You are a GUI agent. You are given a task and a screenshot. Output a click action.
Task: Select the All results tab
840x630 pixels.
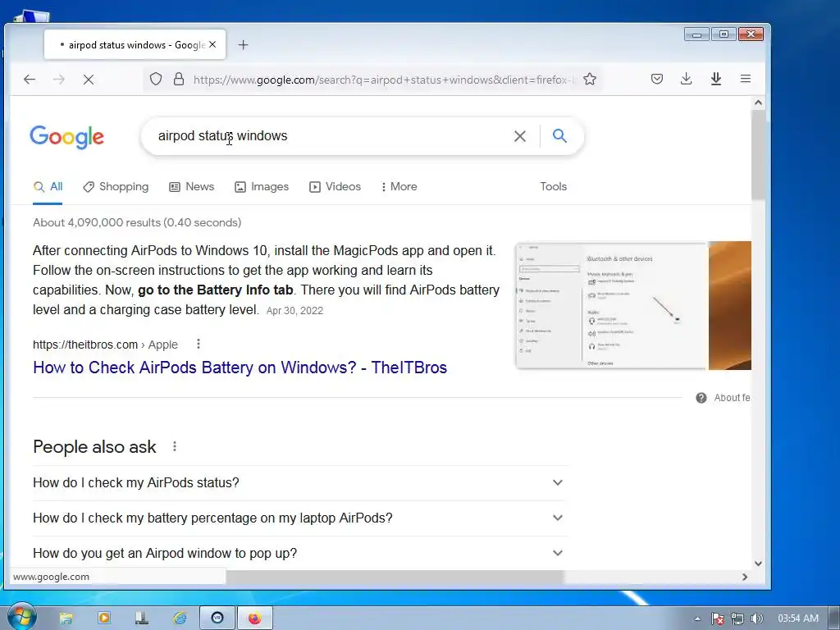tap(48, 186)
